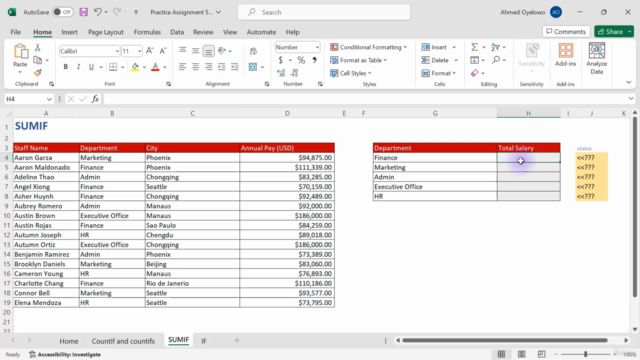Toggle Center horizontal alignment
Screen dimensions: 640x360
[x=196, y=67]
